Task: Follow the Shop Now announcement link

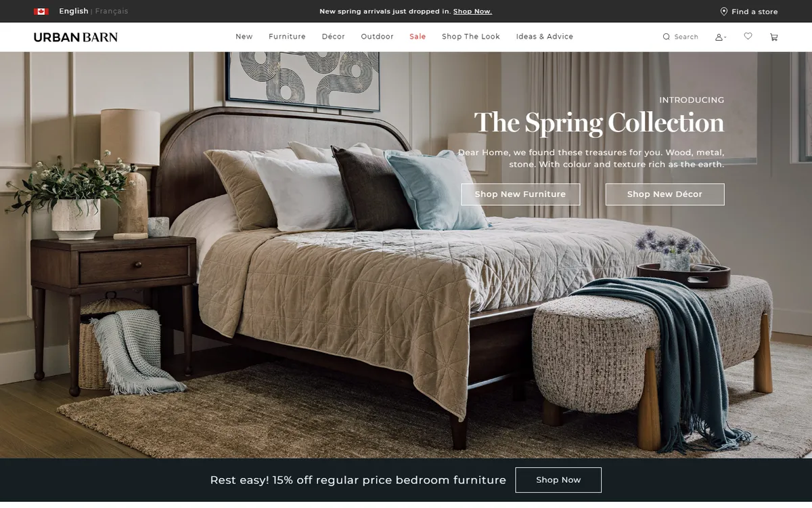Action: click(x=472, y=12)
